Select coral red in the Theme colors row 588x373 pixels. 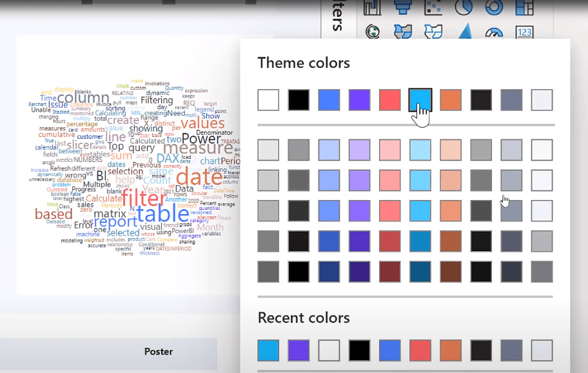pyautogui.click(x=389, y=100)
